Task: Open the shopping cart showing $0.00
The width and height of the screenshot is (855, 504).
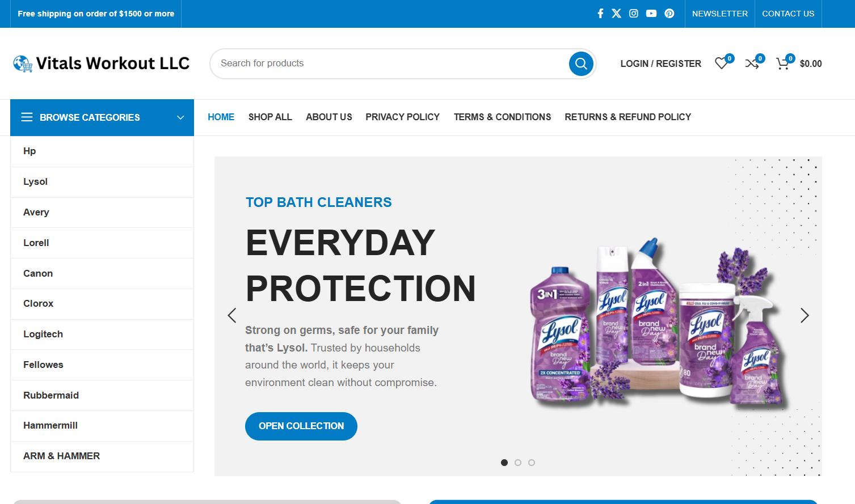Action: tap(799, 63)
